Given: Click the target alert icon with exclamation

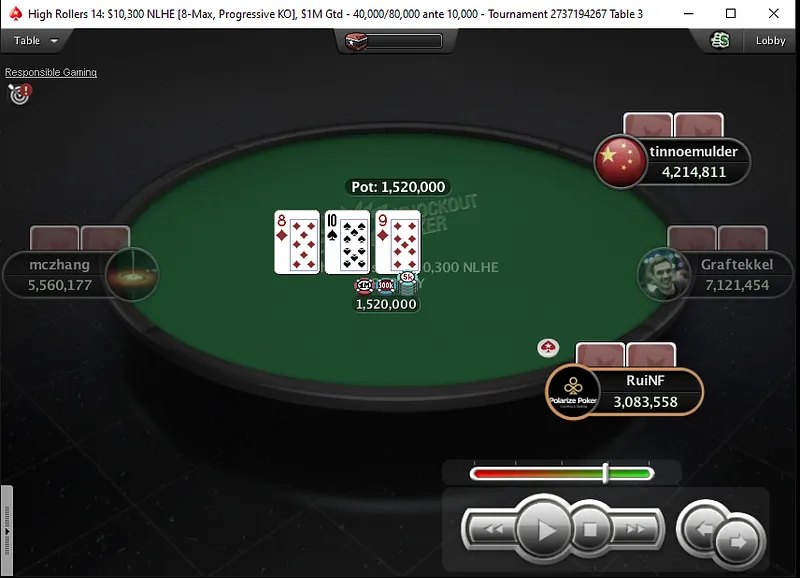Looking at the screenshot, I should [x=20, y=94].
